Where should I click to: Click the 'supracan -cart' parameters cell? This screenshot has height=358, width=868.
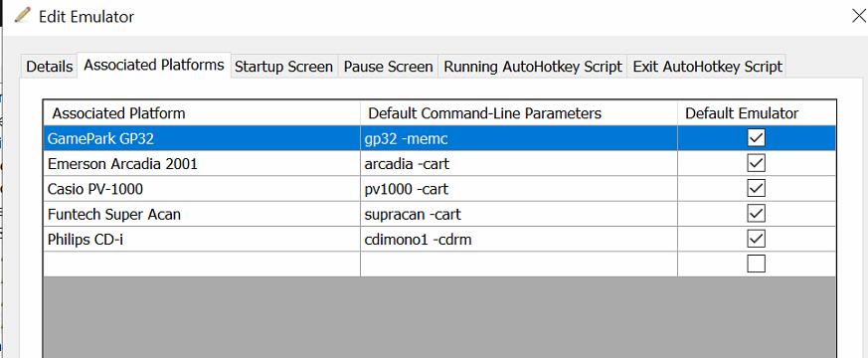519,214
